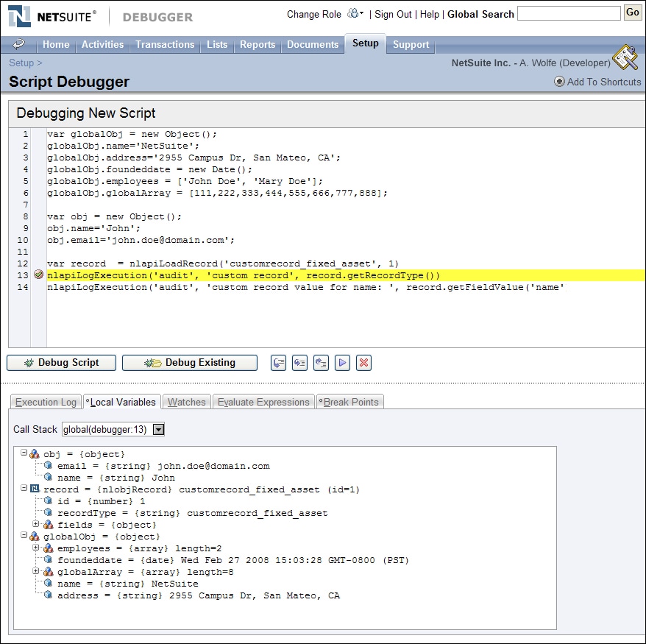The width and height of the screenshot is (646, 644).
Task: Click the object icon beside fields
Action: 49,525
